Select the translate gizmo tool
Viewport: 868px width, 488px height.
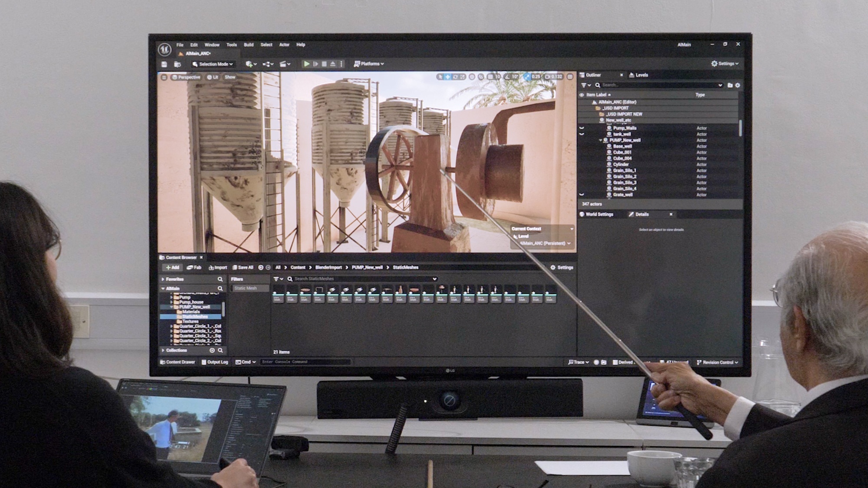[x=447, y=77]
